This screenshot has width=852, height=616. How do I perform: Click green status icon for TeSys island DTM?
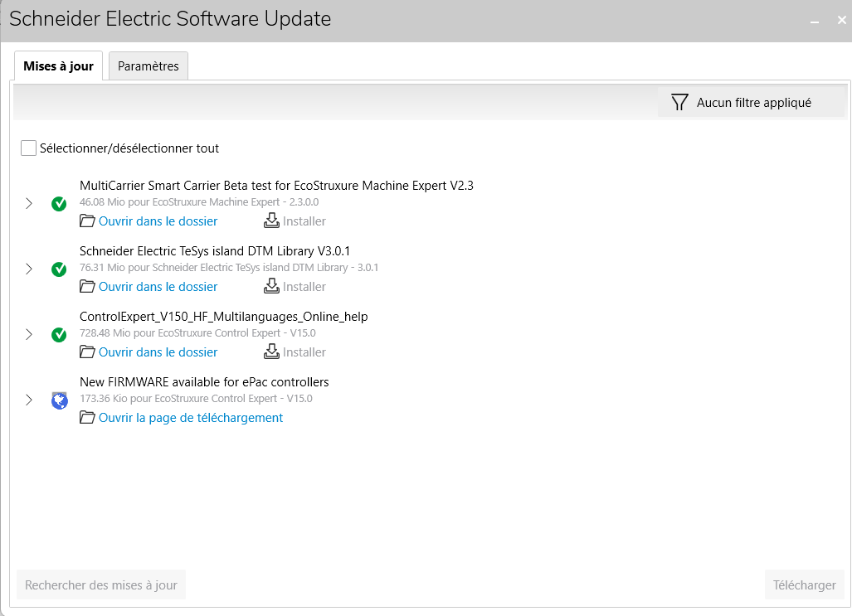59,269
